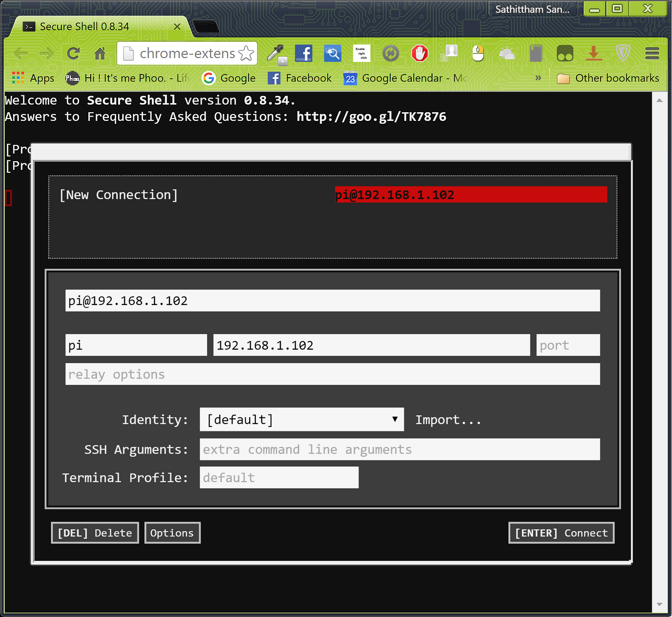
Task: Click the shield security extension icon
Action: tap(623, 53)
